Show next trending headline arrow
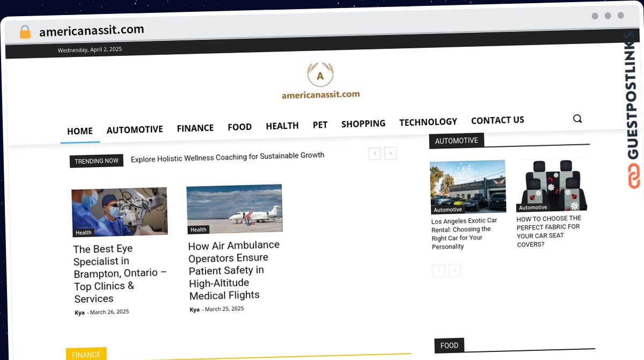This screenshot has height=360, width=644. point(391,153)
